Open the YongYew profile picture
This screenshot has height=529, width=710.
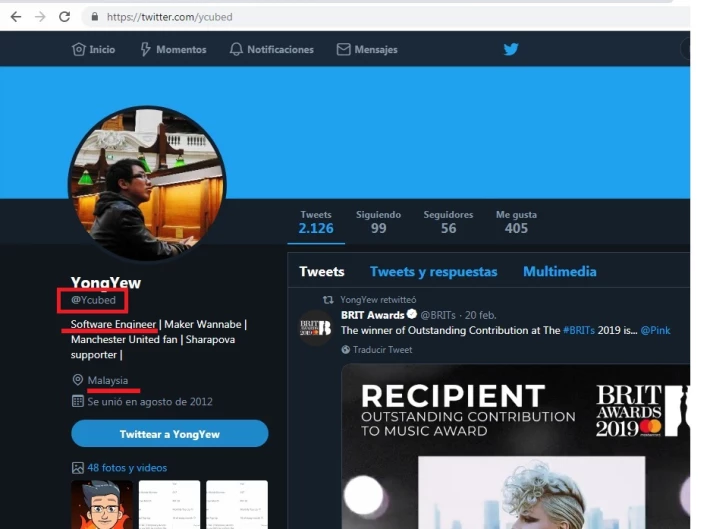(x=147, y=184)
